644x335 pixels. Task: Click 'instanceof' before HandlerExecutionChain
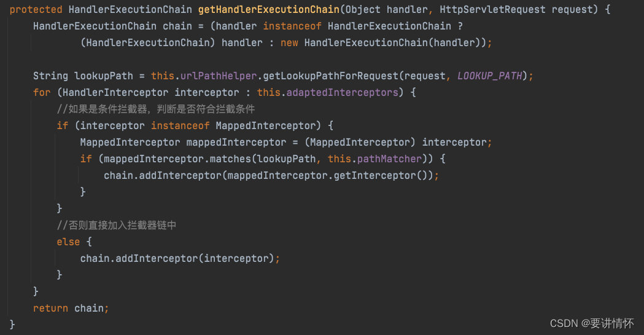click(292, 26)
